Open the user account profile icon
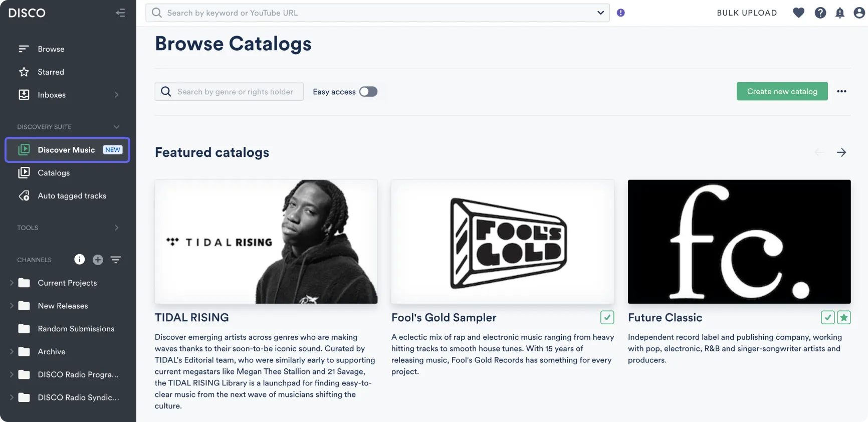 coord(859,13)
